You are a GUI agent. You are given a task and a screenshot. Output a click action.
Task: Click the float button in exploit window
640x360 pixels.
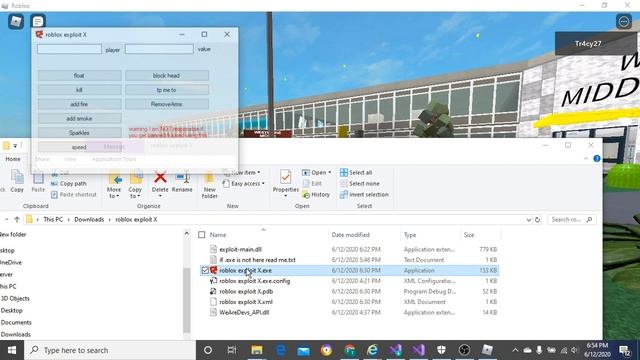[80, 76]
